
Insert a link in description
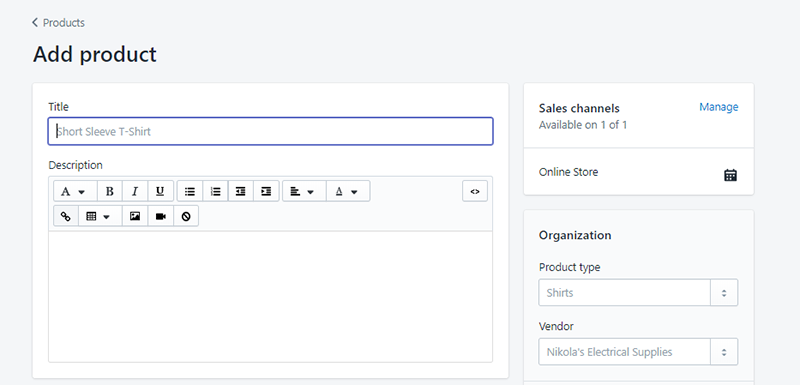[66, 216]
